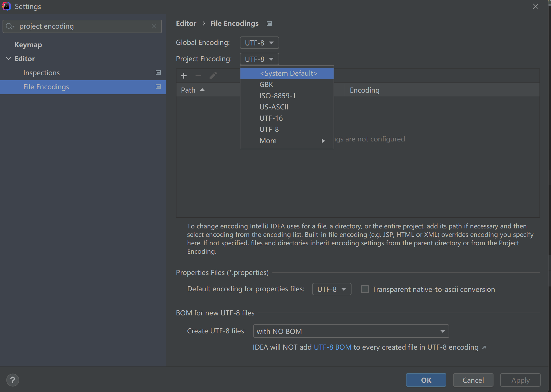
Task: Click the magnifier search history icon
Action: 10,26
